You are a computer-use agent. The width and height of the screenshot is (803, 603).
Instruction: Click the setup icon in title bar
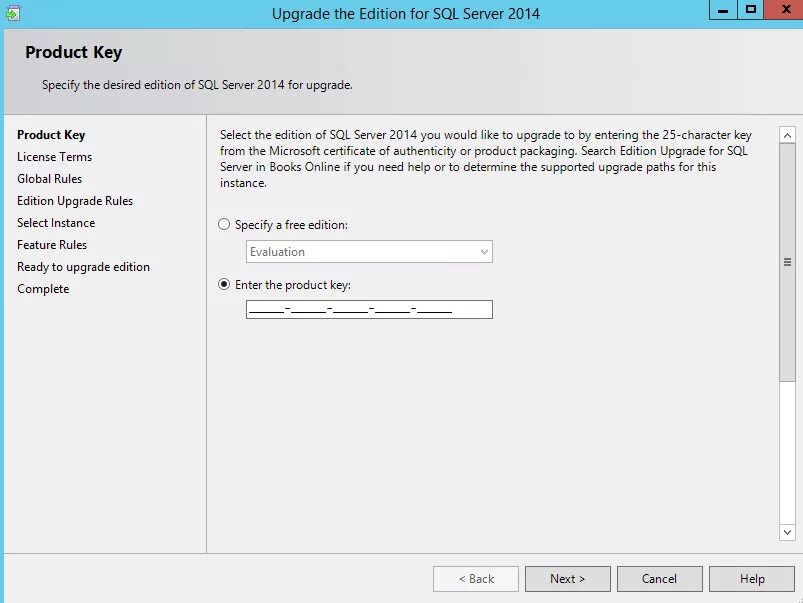[12, 13]
